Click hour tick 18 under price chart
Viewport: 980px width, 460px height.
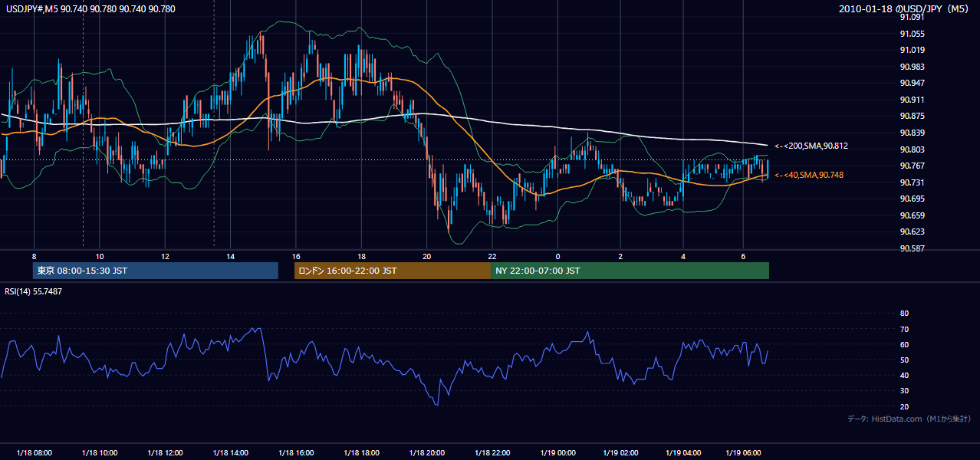click(362, 255)
